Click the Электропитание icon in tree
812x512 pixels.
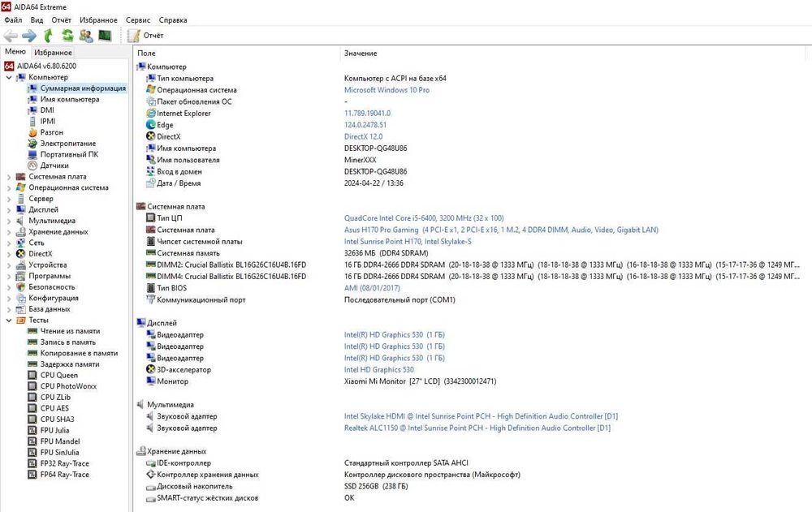tap(32, 144)
